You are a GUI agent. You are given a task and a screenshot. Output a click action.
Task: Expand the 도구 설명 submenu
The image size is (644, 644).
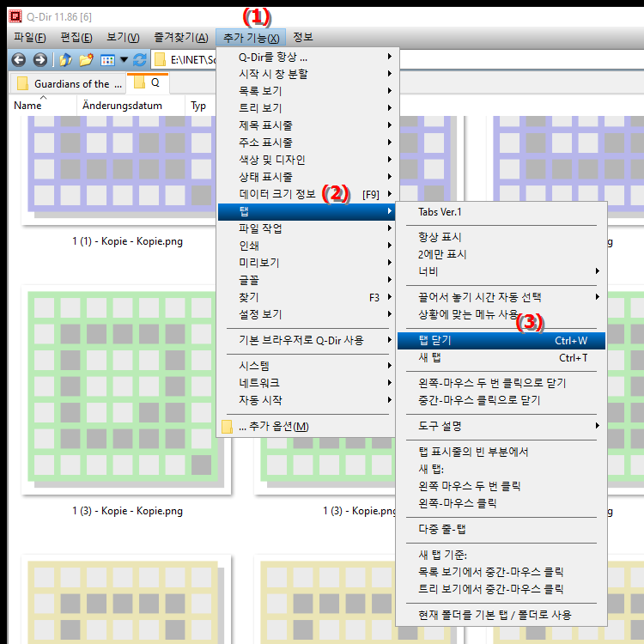(501, 426)
